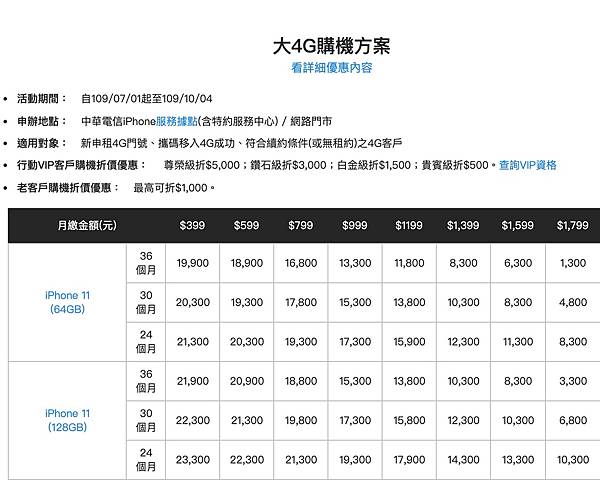Click the $1,399 column header
Viewport: 600px width, 480px height.
coord(463,225)
